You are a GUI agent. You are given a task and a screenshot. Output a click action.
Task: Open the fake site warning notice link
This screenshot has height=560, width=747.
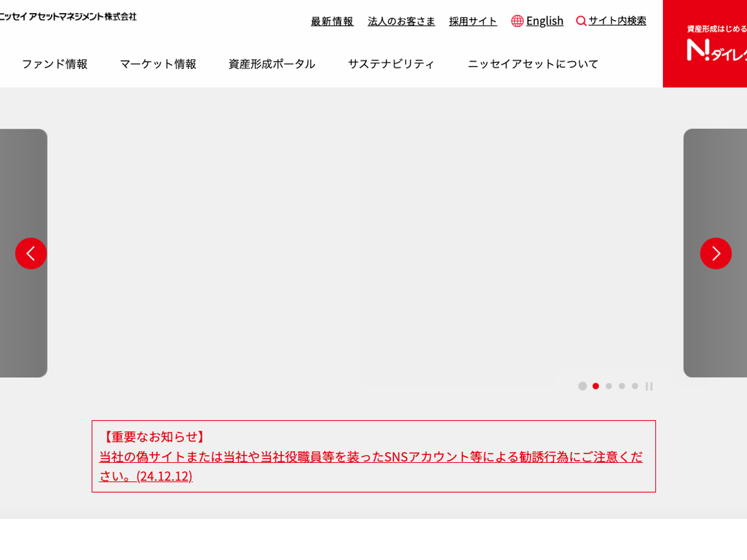click(x=370, y=457)
